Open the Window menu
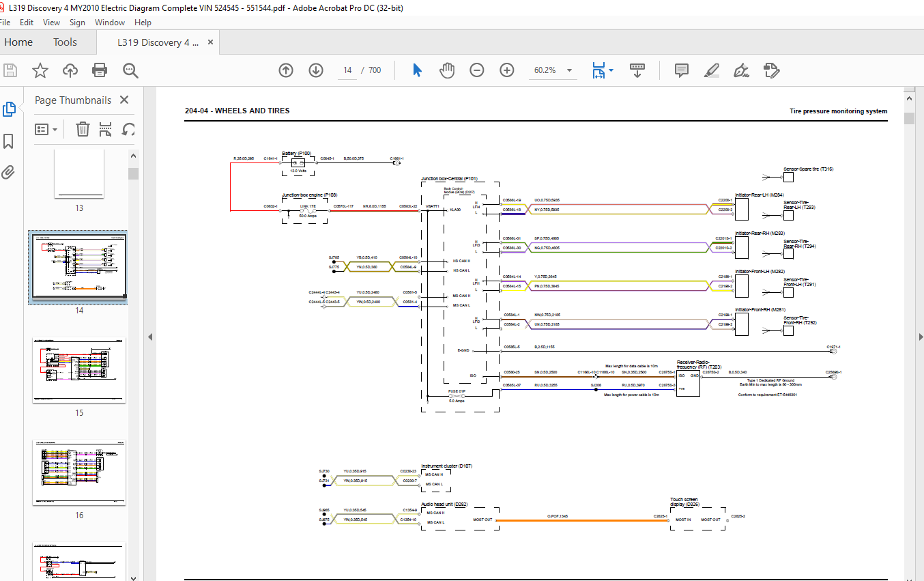The height and width of the screenshot is (581, 924). click(110, 22)
